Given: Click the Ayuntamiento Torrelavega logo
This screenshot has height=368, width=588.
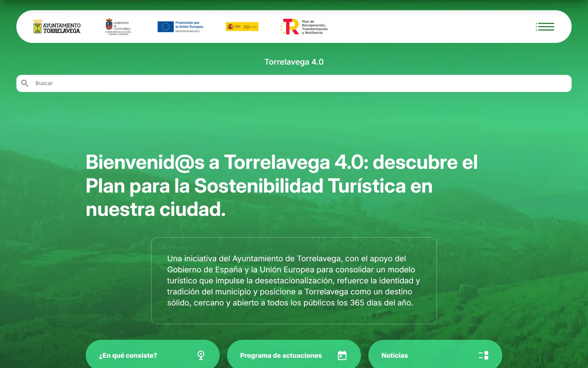Looking at the screenshot, I should pos(57,26).
